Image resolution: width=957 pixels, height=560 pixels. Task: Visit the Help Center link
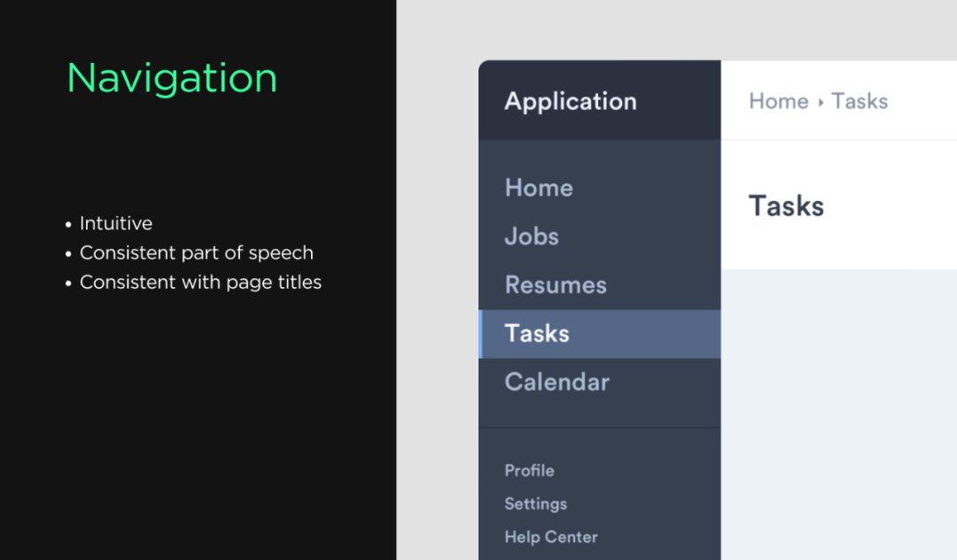[x=550, y=537]
